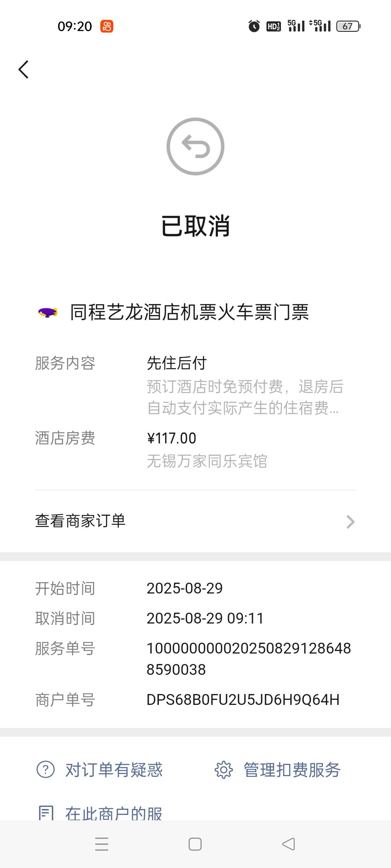Tap the cancelled status return-arrow icon
The width and height of the screenshot is (391, 868).
[x=195, y=146]
